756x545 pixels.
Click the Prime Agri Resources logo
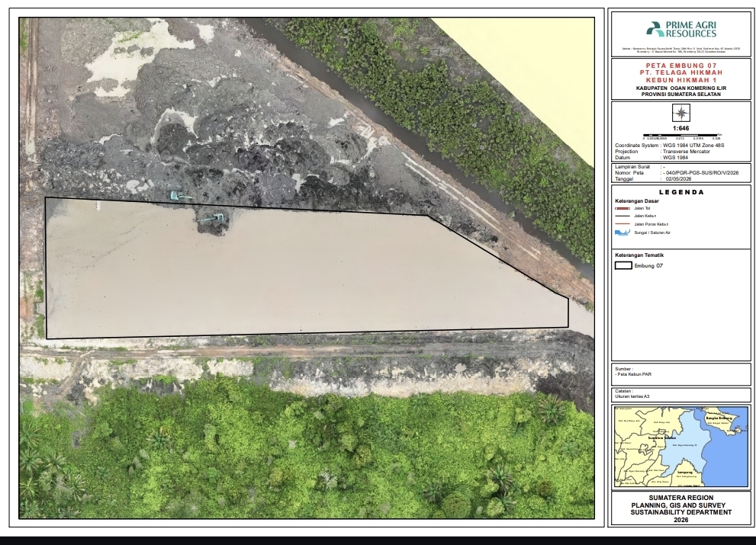[681, 30]
